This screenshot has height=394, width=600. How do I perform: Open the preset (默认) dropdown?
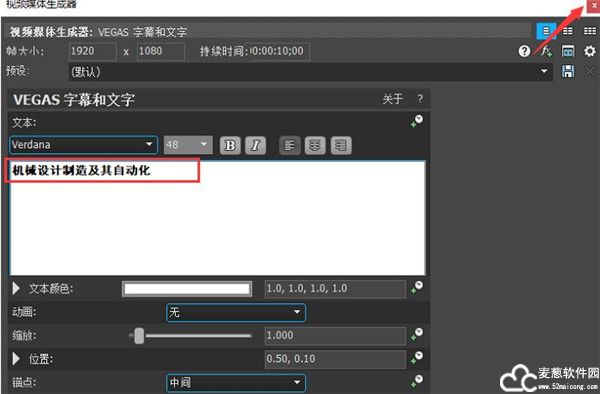pos(310,72)
